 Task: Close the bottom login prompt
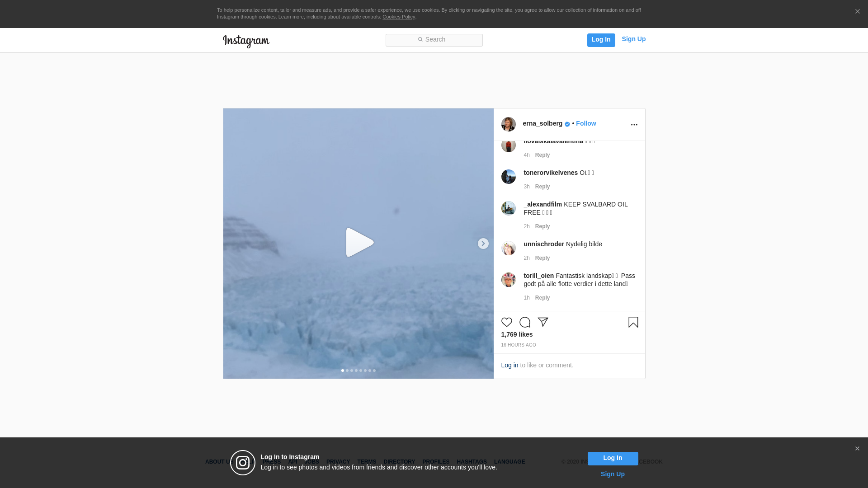pos(857,449)
